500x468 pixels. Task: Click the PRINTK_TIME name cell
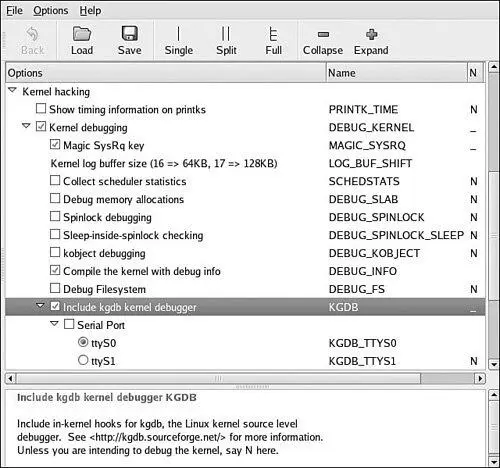363,109
